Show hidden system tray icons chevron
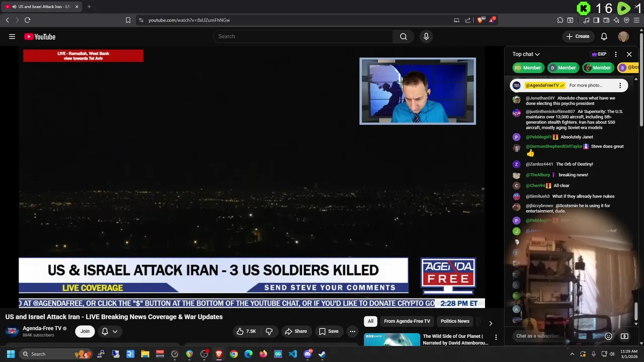 tap(572, 354)
